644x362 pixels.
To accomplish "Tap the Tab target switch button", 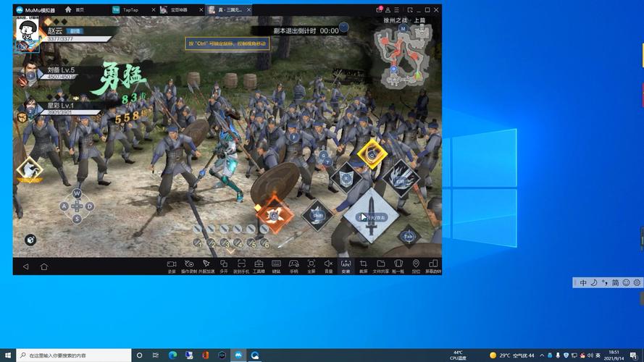I will pyautogui.click(x=409, y=237).
